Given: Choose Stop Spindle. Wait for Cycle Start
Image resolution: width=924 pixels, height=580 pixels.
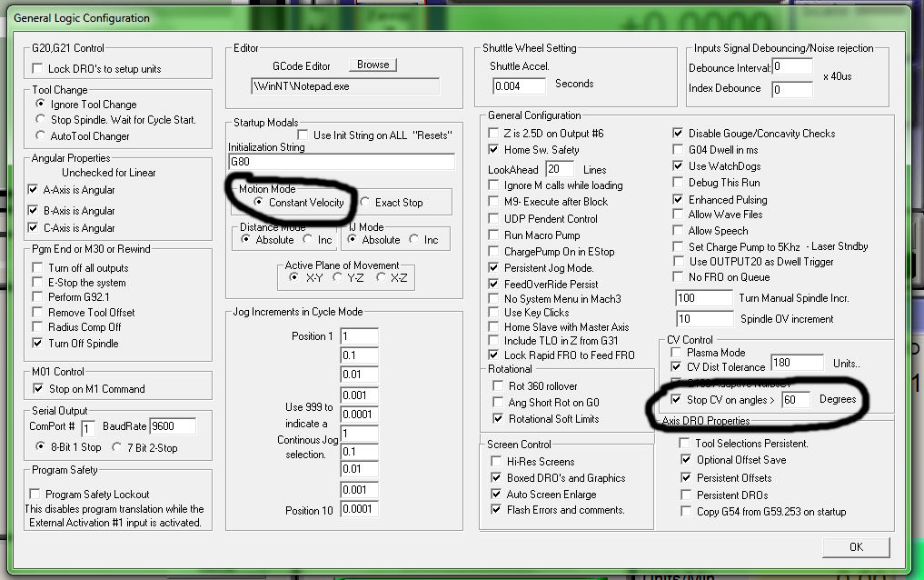Looking at the screenshot, I should [x=40, y=120].
